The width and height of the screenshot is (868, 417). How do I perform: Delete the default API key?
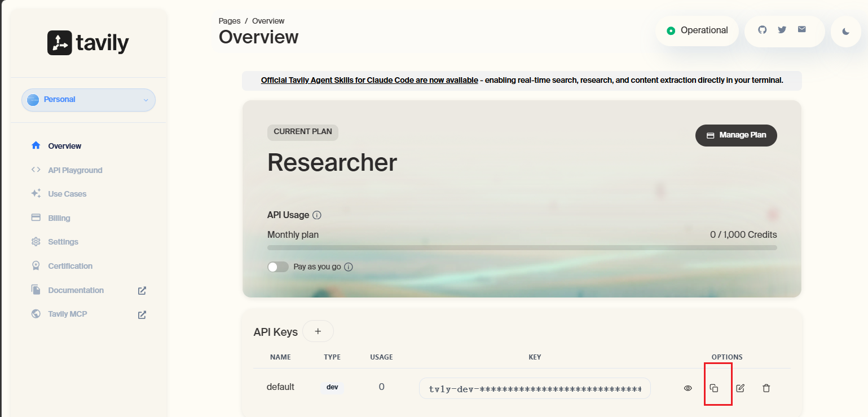(x=766, y=388)
